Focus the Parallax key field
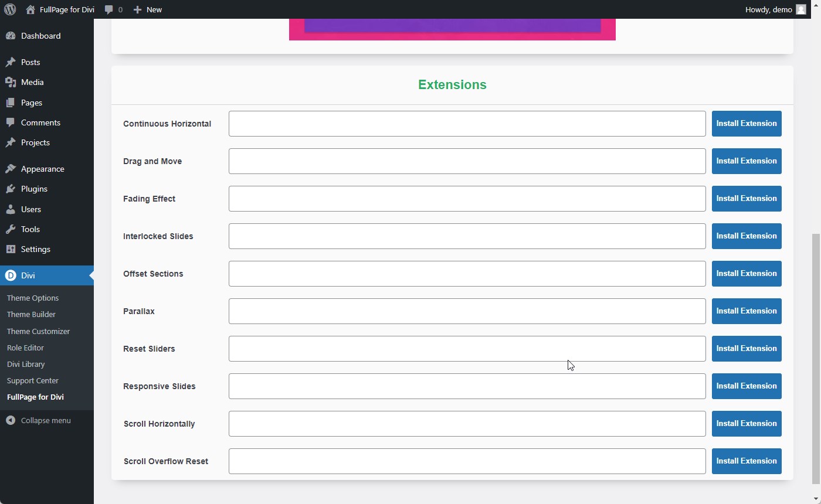 click(x=467, y=311)
